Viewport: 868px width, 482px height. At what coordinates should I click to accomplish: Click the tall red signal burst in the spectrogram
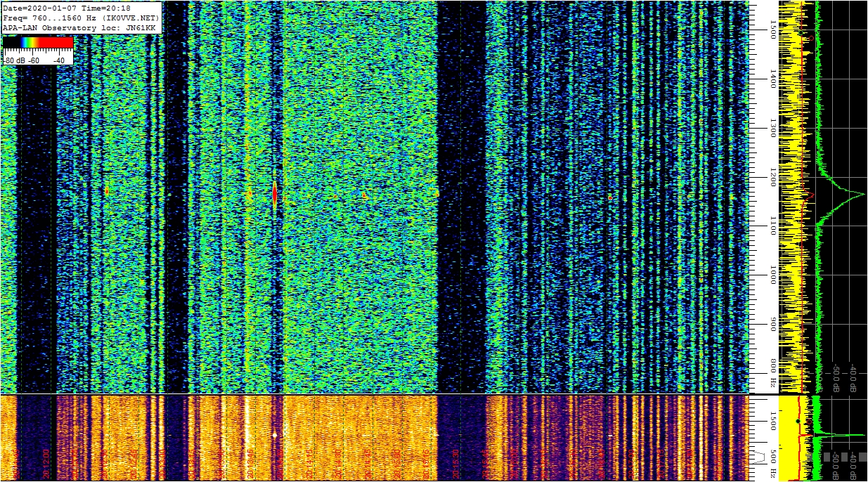coord(274,193)
